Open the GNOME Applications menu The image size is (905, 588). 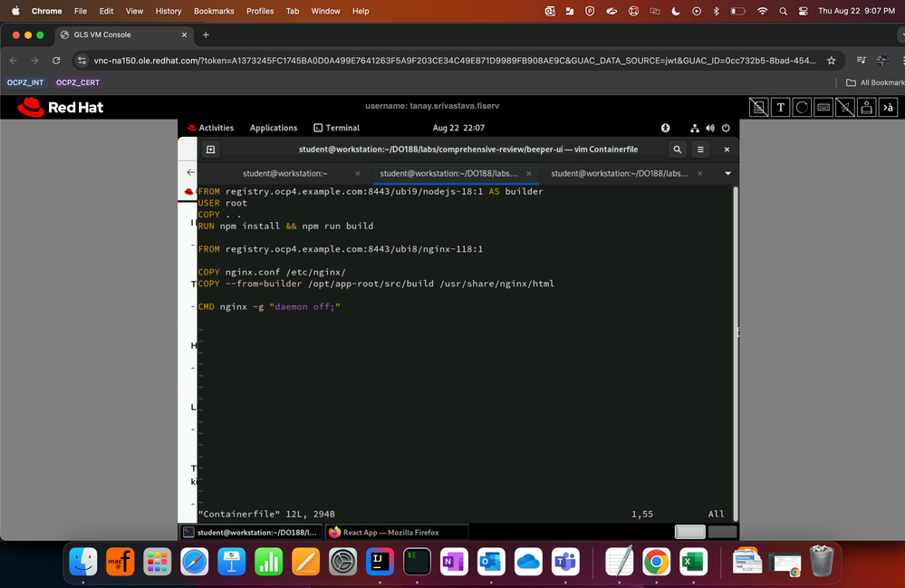[x=274, y=128]
